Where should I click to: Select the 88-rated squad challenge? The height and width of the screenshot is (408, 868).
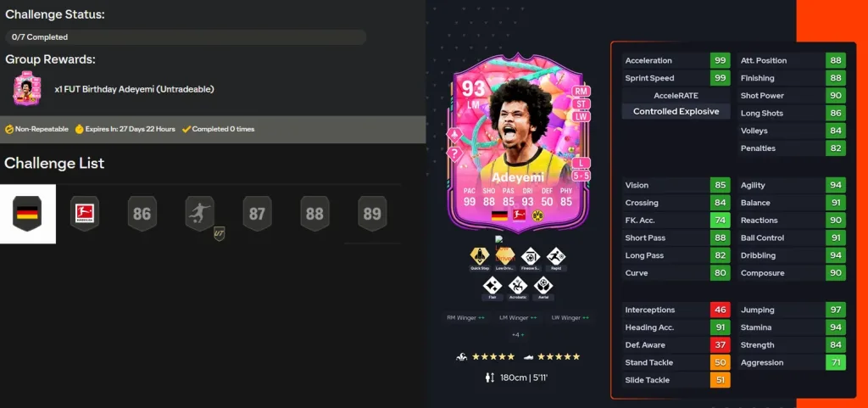pos(315,214)
